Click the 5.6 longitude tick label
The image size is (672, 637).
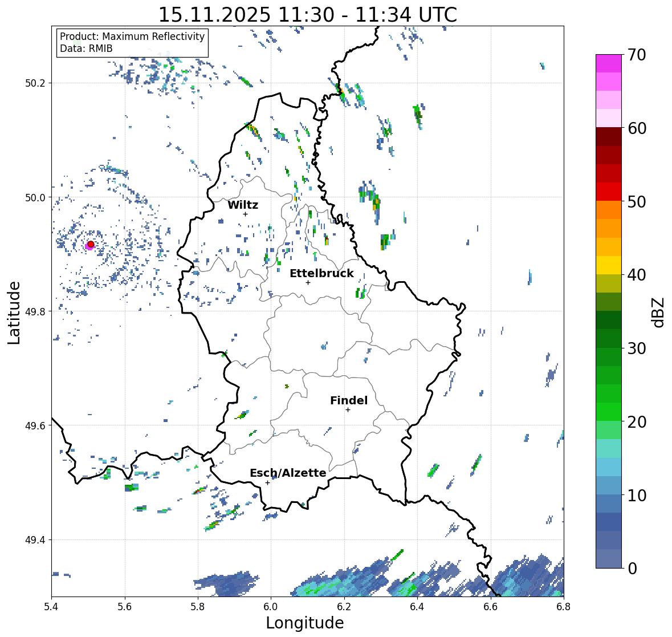tap(125, 606)
